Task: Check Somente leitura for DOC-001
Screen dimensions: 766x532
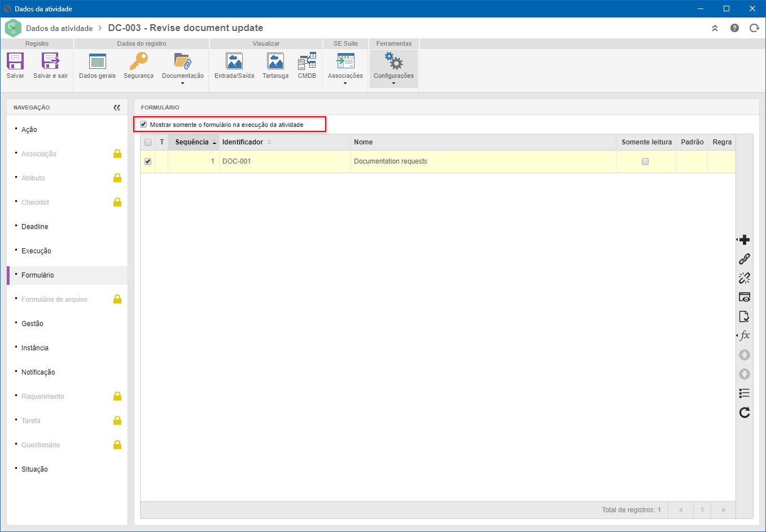Action: pyautogui.click(x=645, y=161)
